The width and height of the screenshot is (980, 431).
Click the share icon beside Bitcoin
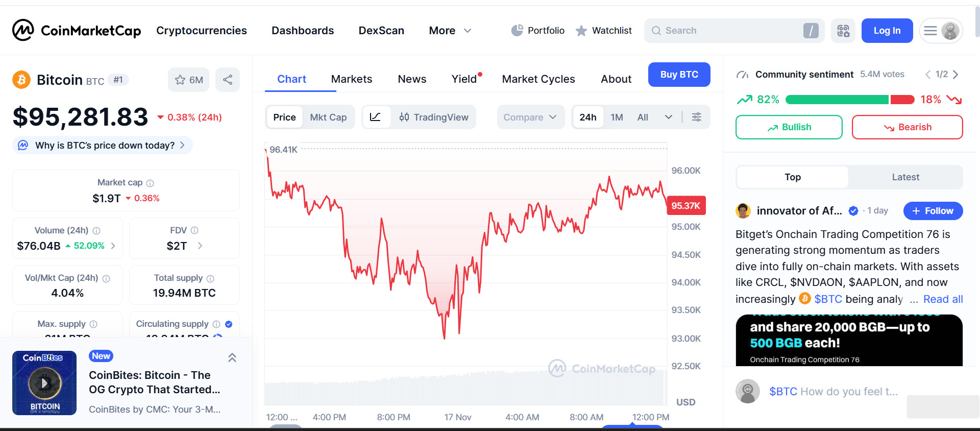(x=228, y=80)
